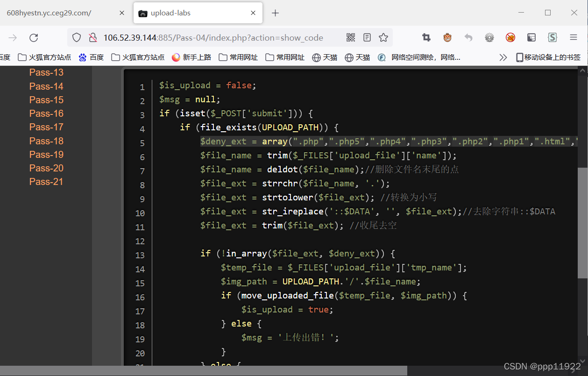
Task: Open the monkey face extension icon
Action: pos(447,38)
